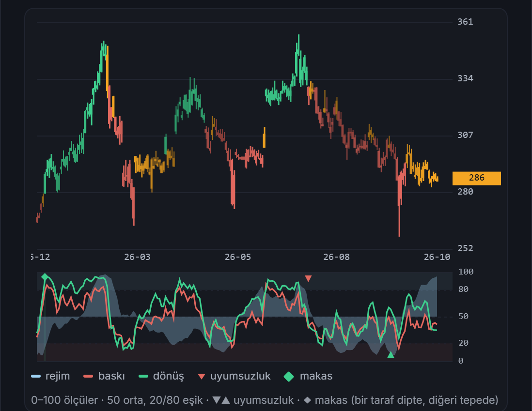Screen dimensions: 532x411
Task: Click the 26-08 date axis label
Action: point(336,257)
